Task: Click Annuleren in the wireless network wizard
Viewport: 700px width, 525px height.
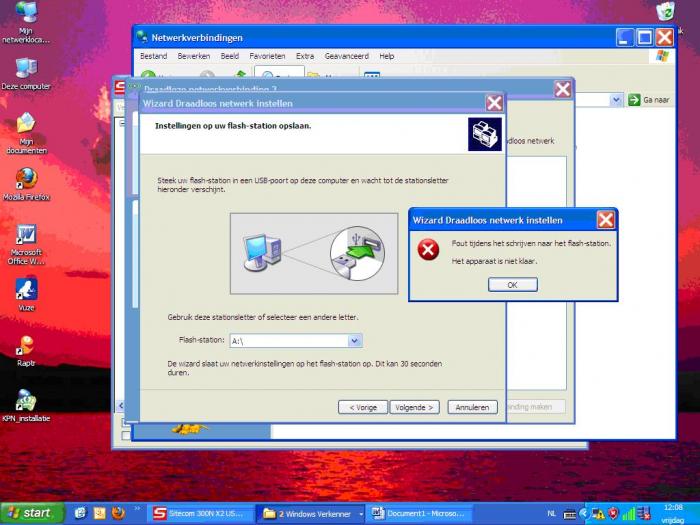Action: click(x=472, y=407)
